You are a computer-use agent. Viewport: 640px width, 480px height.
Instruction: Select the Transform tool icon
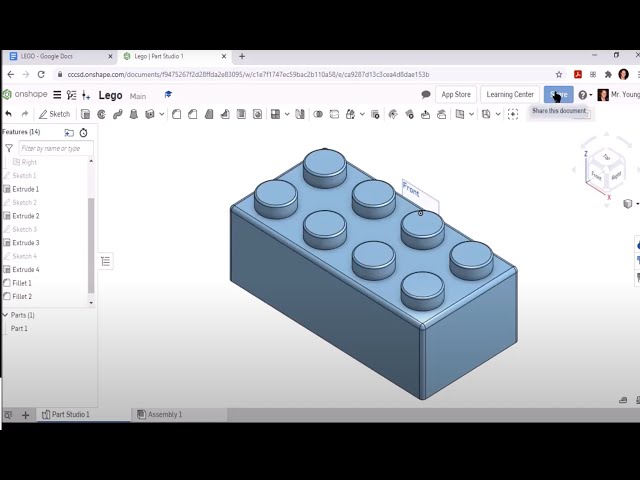pyautogui.click(x=350, y=114)
